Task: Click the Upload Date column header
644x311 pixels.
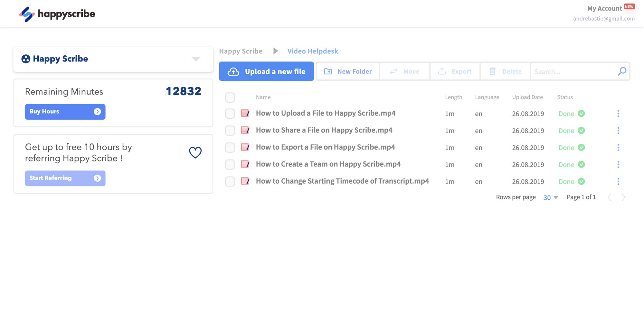Action: [527, 97]
